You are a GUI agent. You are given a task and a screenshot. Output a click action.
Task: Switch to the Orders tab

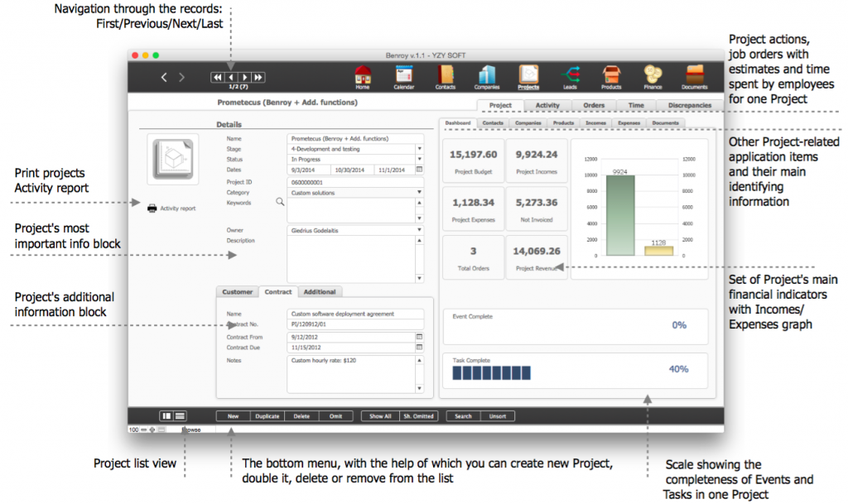tap(594, 106)
